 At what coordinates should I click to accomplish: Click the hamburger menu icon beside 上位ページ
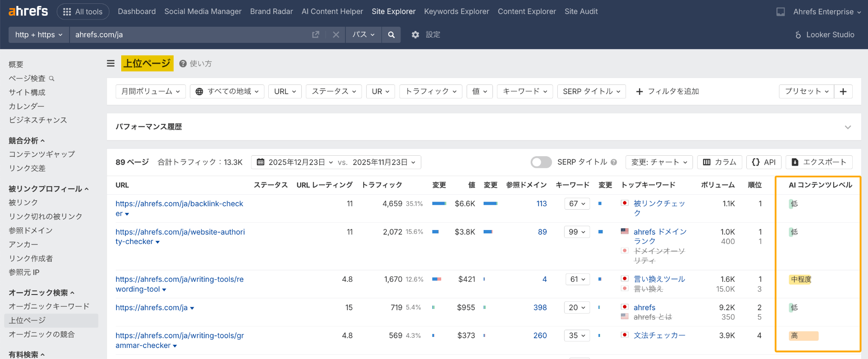click(x=111, y=64)
